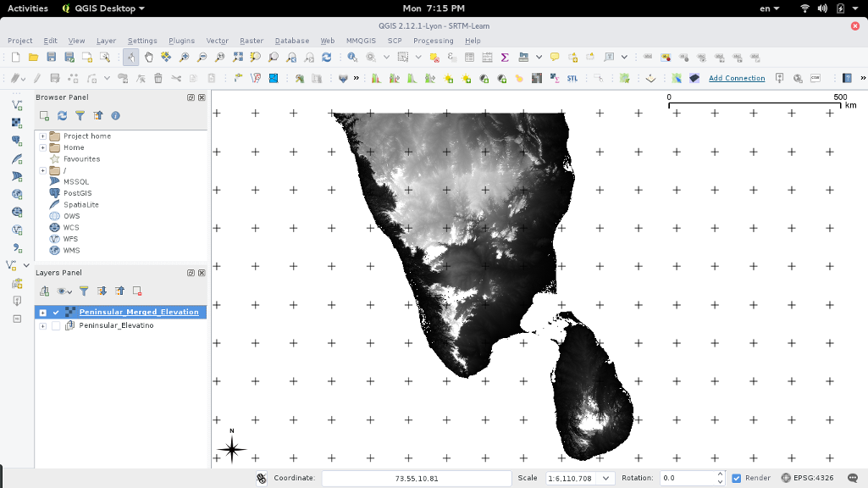Uncheck Peninsular_Merged_Elevation layer visibility

(56, 312)
